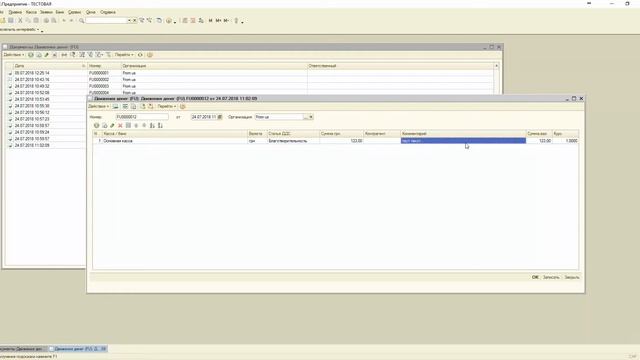Click sort descending icon in table toolbar
The height and width of the screenshot is (360, 640).
tap(160, 125)
